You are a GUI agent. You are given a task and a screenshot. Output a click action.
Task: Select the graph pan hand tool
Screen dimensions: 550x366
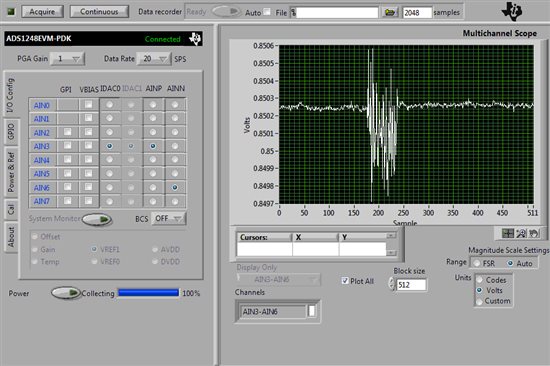coord(534,233)
